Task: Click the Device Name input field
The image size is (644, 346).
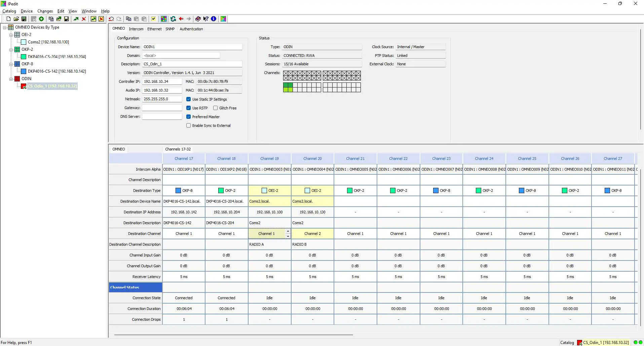Action: click(x=192, y=47)
